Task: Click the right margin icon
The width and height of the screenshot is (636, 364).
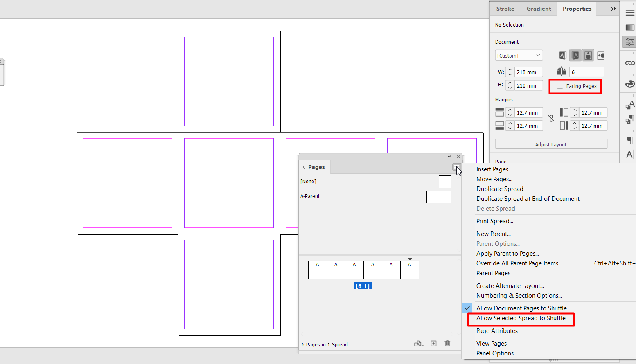Action: point(564,126)
